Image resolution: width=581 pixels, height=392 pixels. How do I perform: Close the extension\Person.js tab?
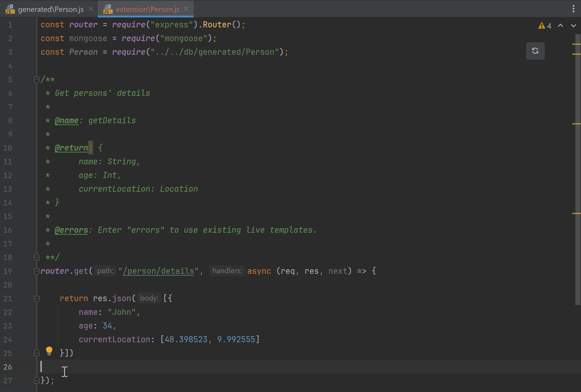click(x=186, y=9)
